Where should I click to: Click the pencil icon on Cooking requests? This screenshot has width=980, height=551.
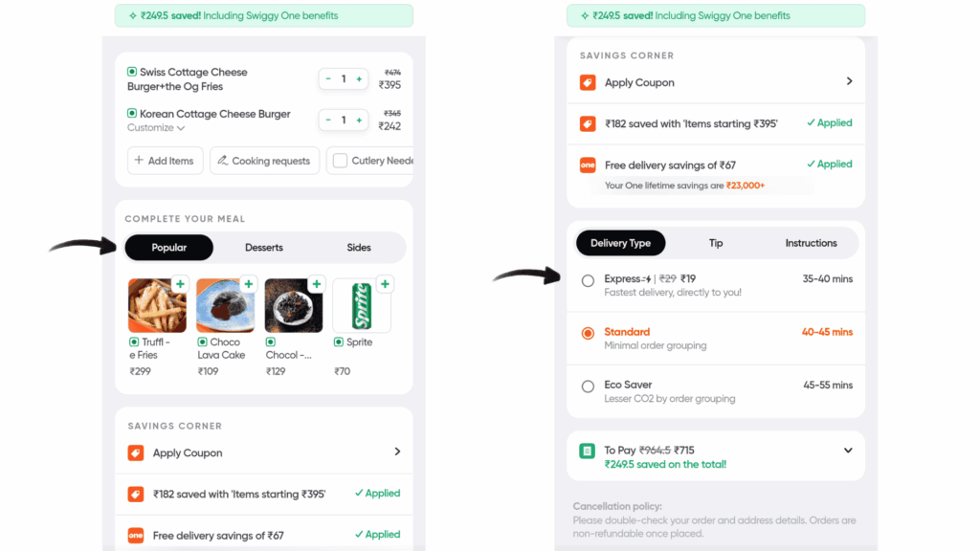pyautogui.click(x=221, y=161)
